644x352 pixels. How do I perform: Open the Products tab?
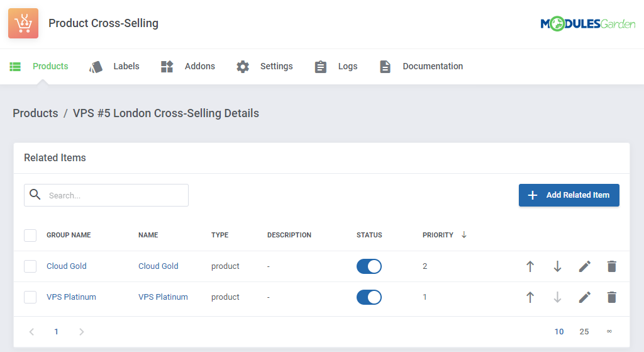[x=50, y=66]
